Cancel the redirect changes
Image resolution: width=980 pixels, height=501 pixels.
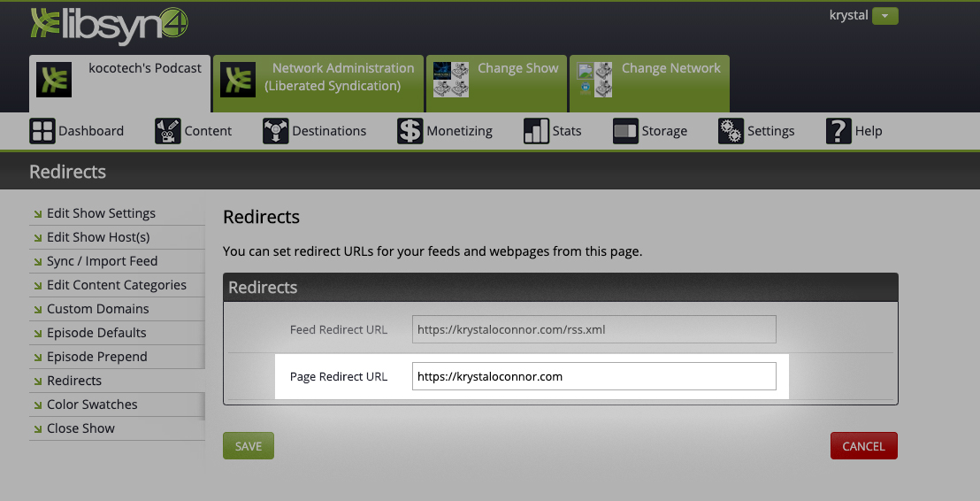[x=864, y=446]
